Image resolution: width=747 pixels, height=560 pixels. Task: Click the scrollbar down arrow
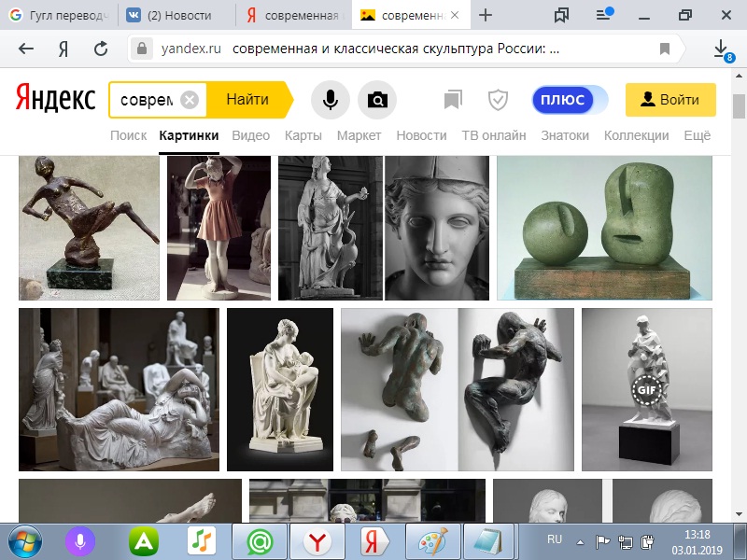point(739,514)
